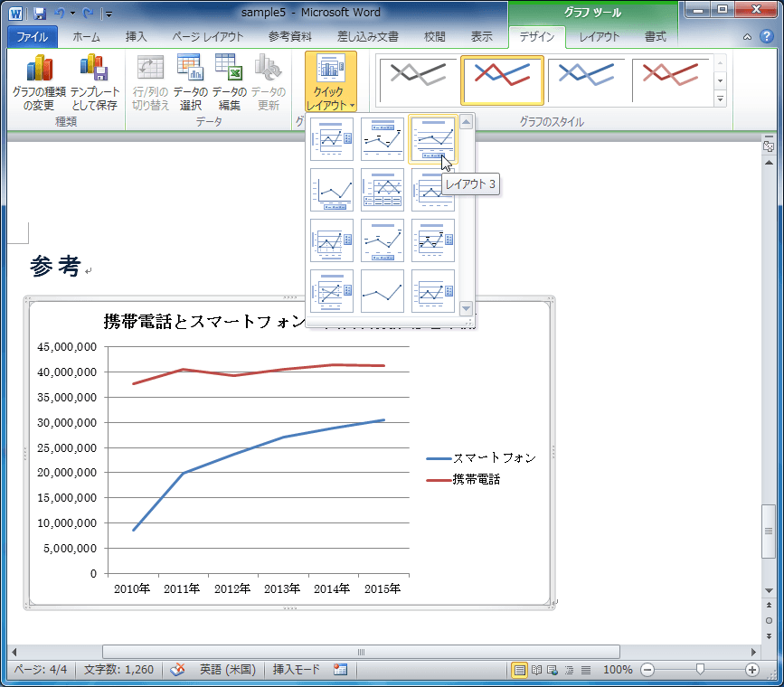Viewport: 784px width, 687px height.
Task: Click vertical scrollbar down arrow
Action: (x=769, y=591)
